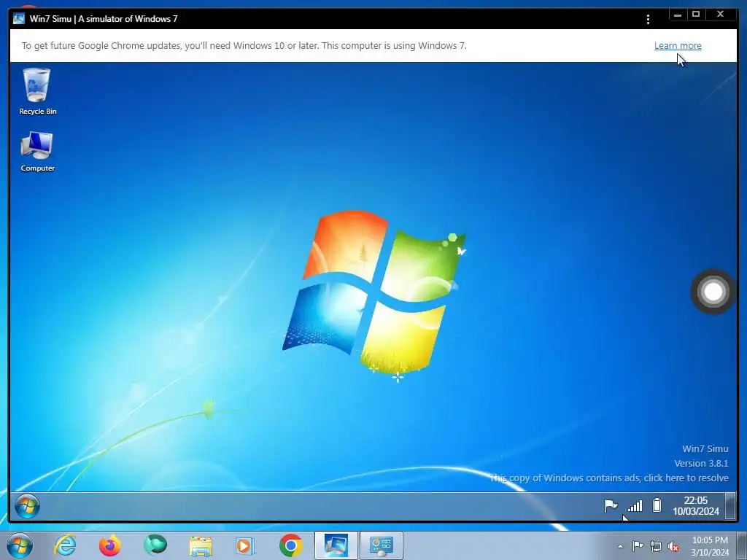Image resolution: width=747 pixels, height=560 pixels.
Task: Open Google Chrome from the taskbar
Action: tap(291, 545)
